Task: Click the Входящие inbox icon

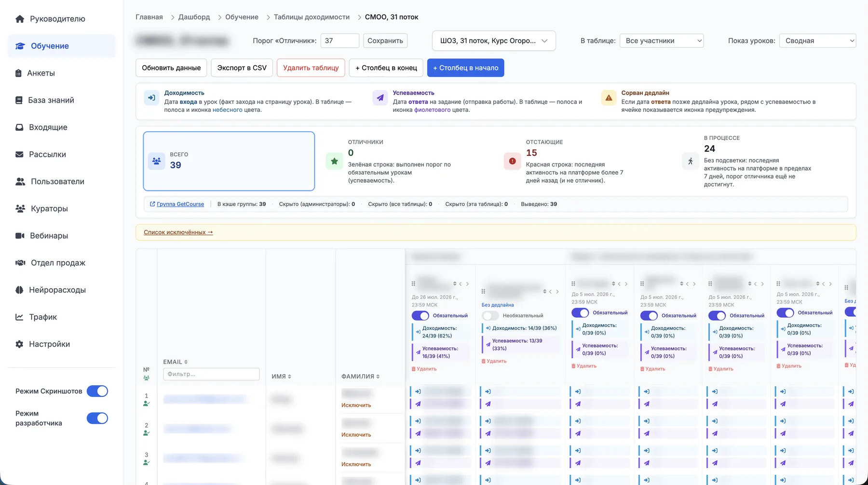Action: coord(19,127)
